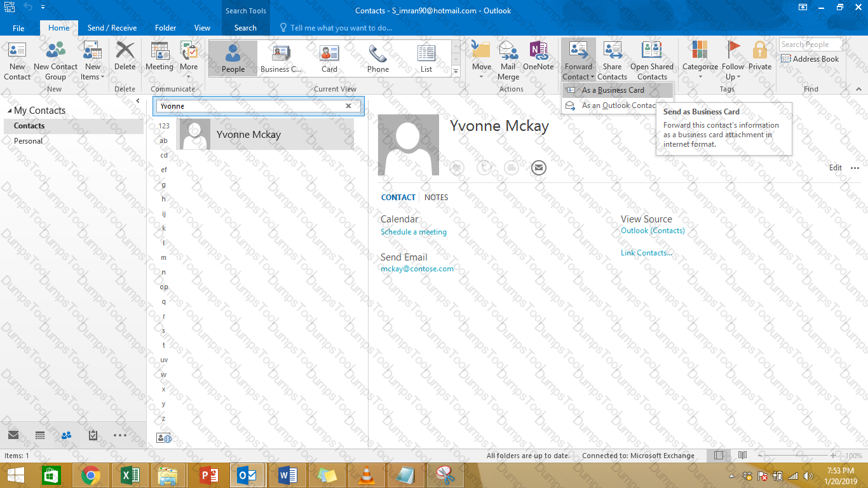Viewport: 868px width, 488px height.
Task: Expand the Current View gallery
Action: coord(456,72)
